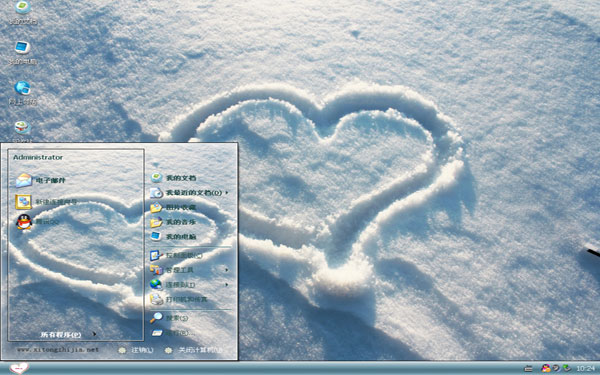Open 图片收藏 pictures folder in the Start menu

coord(173,207)
